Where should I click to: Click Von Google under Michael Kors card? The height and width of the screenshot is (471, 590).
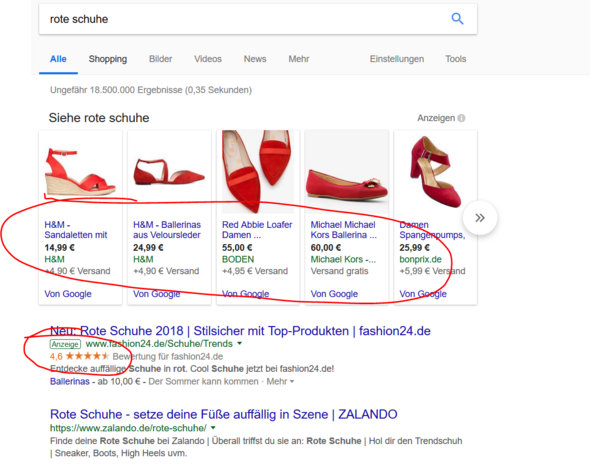tap(334, 294)
